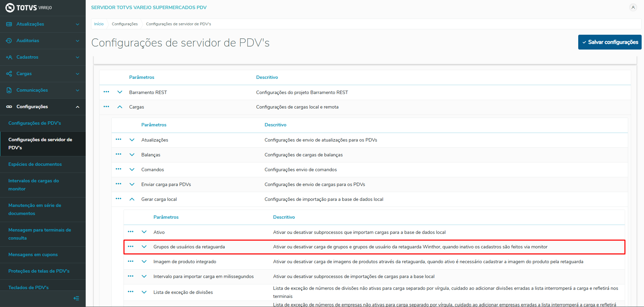The height and width of the screenshot is (307, 644).
Task: Open options dots for Imagem de produto integrado
Action: click(131, 262)
